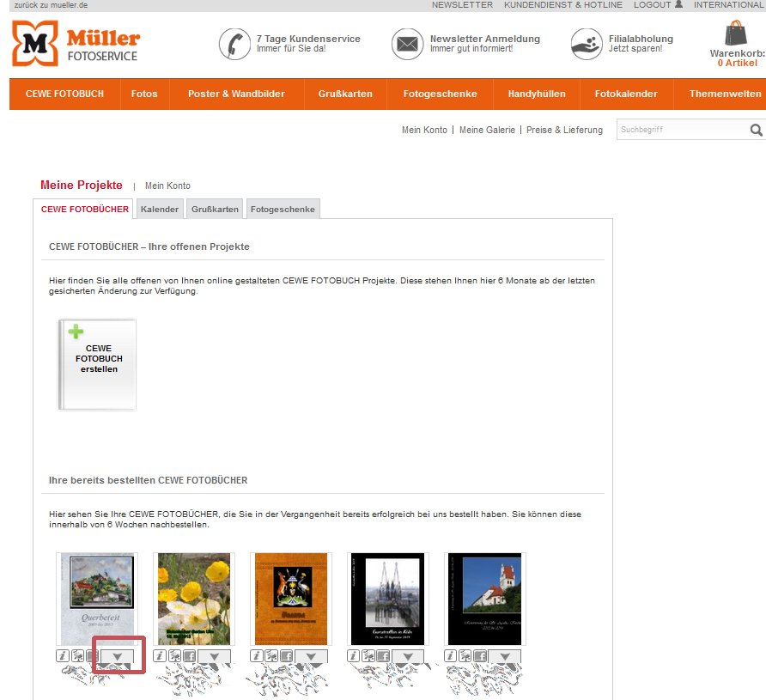Image resolution: width=766 pixels, height=700 pixels.
Task: Click the LOGOUT link
Action: pyautogui.click(x=652, y=5)
